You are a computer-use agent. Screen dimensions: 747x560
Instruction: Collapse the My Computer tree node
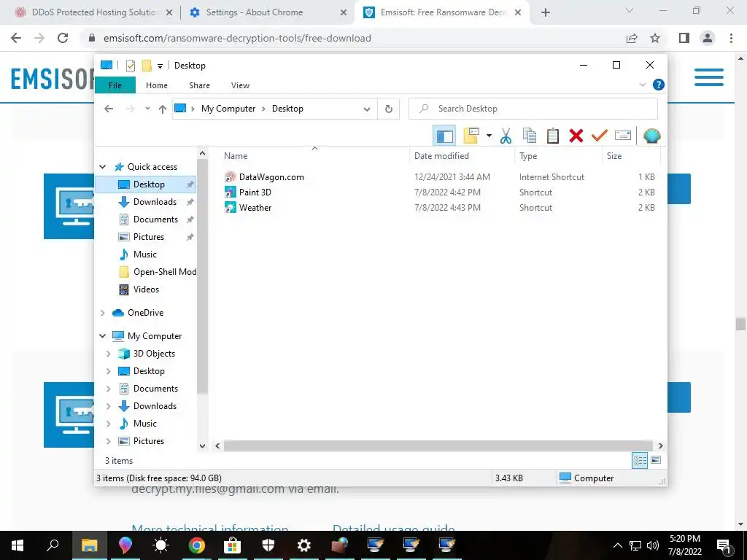pos(102,336)
